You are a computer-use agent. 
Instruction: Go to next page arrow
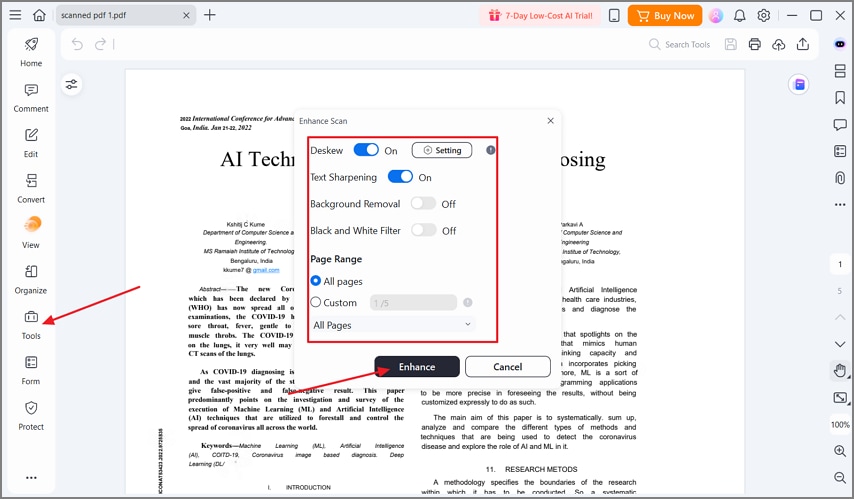[840, 344]
